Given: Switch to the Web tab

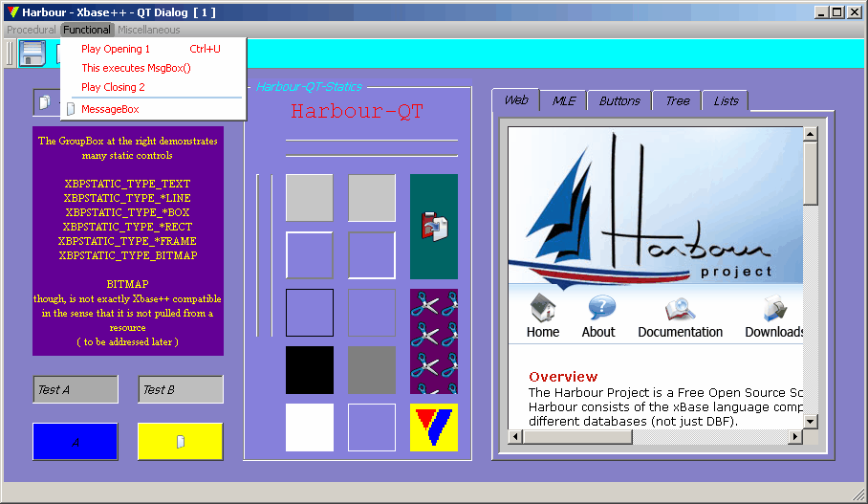Looking at the screenshot, I should 516,99.
